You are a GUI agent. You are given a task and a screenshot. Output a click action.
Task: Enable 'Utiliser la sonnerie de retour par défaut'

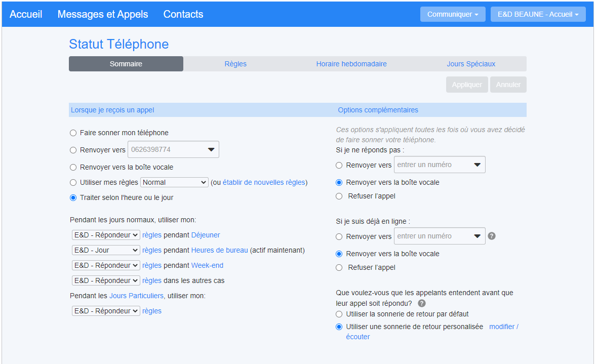(x=339, y=314)
